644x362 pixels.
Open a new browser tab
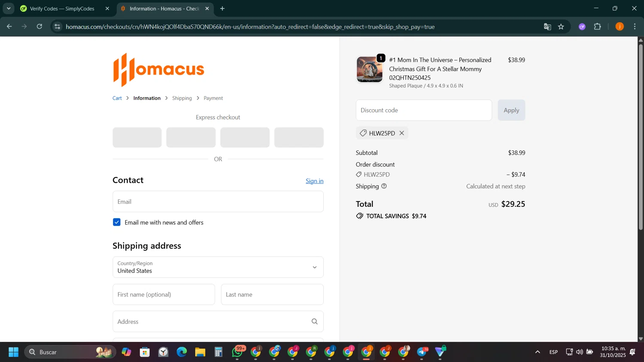(222, 9)
